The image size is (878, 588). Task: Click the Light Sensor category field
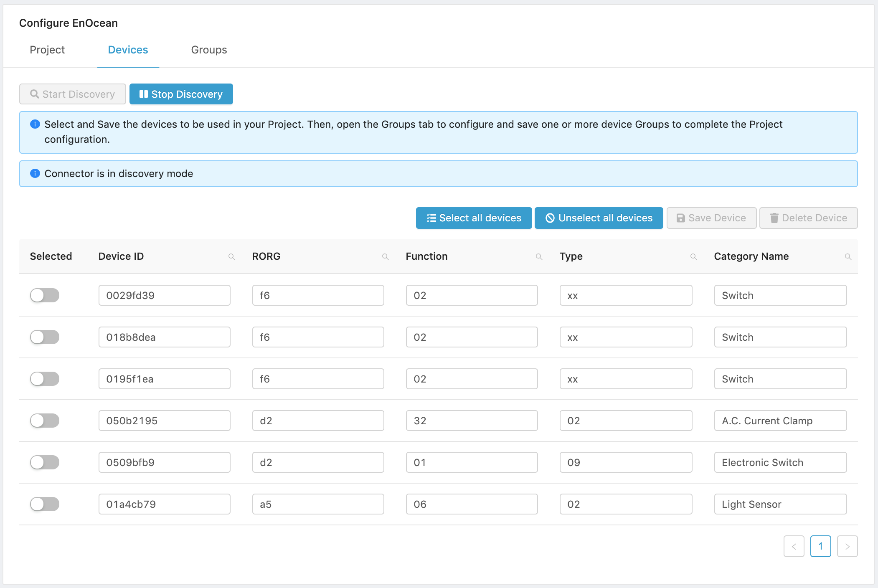(x=781, y=504)
